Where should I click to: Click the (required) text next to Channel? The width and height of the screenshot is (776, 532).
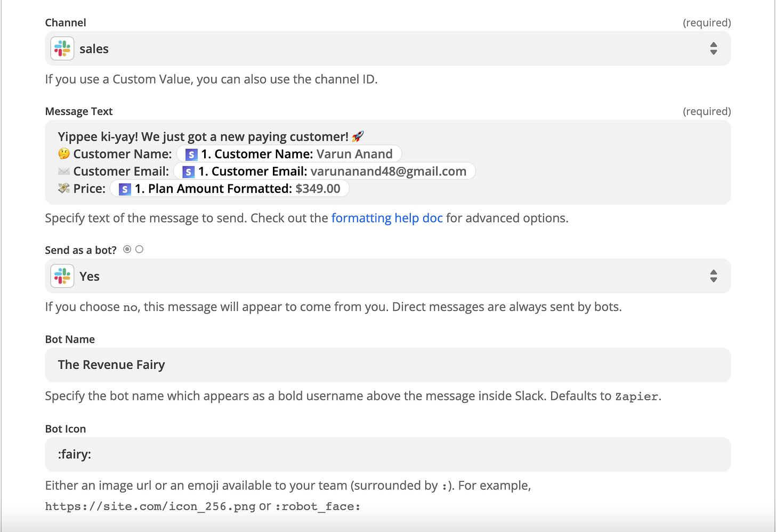tap(707, 22)
